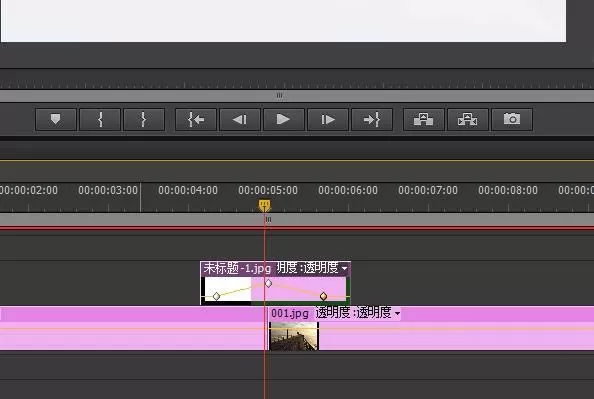Click 00:00:05:00 on the time ruler
Screen dimensions: 594x399
click(x=268, y=190)
